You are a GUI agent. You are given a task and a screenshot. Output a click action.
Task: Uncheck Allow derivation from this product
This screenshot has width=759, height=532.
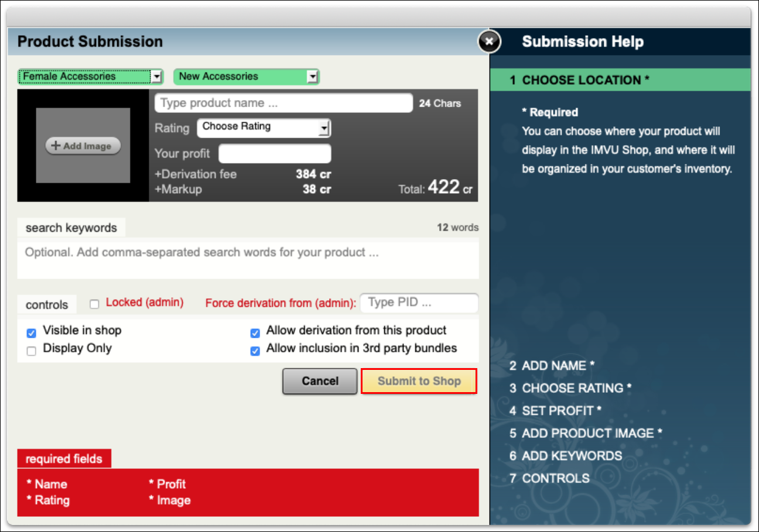pyautogui.click(x=255, y=333)
